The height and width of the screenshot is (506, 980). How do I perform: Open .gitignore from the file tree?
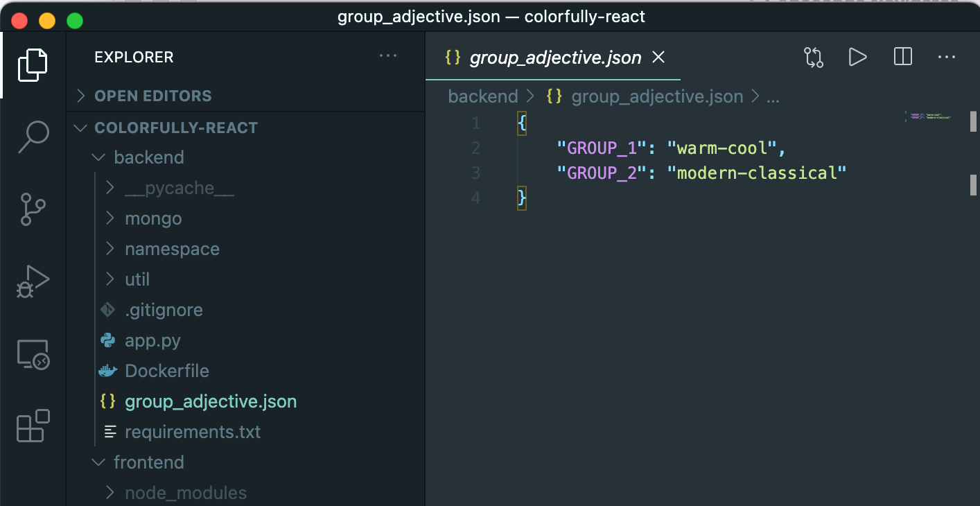164,310
